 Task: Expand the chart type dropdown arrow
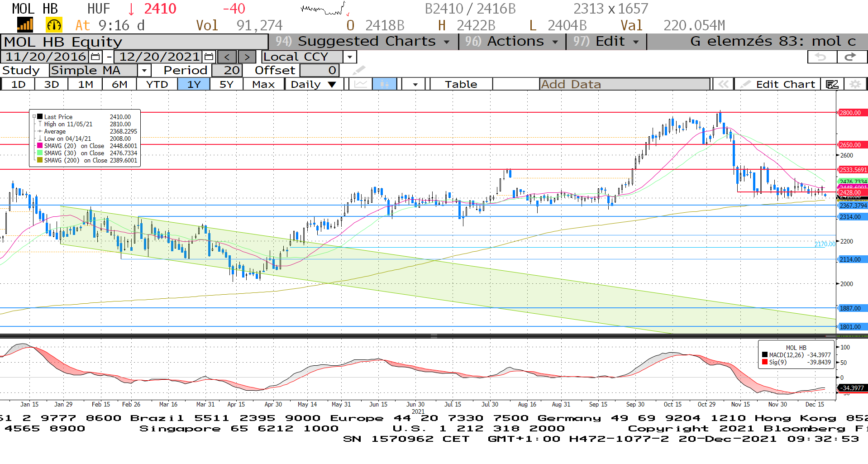[415, 84]
